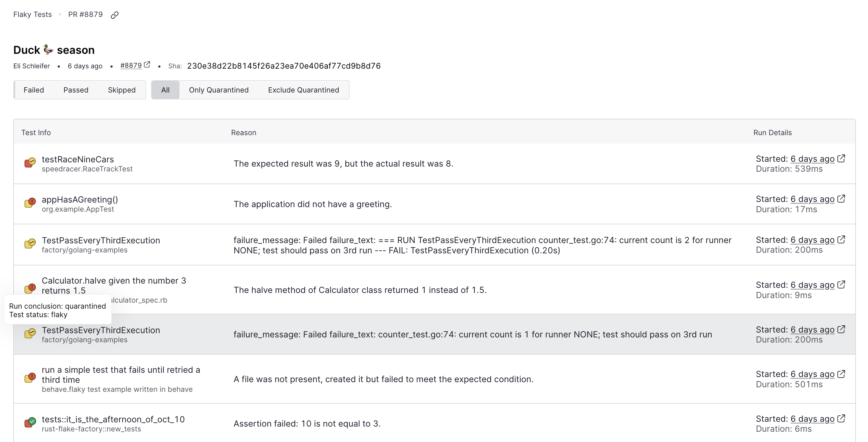Open the external run icon on the 501ms row
The height and width of the screenshot is (442, 868).
[x=841, y=374]
